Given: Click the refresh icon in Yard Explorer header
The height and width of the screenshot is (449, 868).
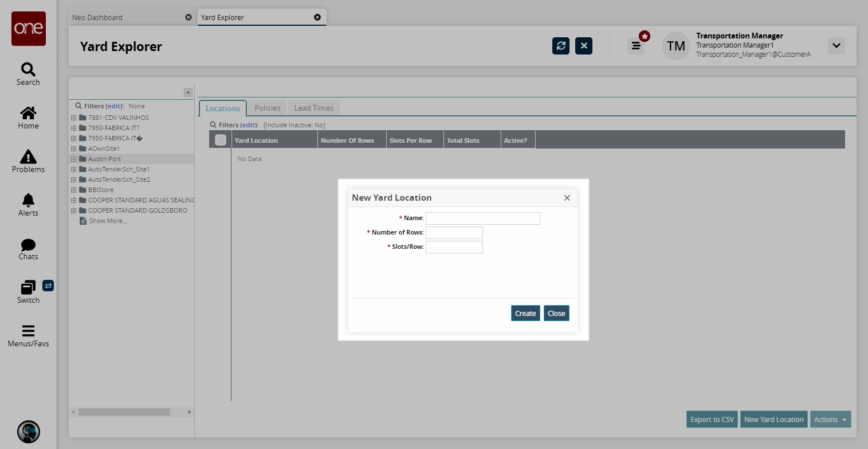Looking at the screenshot, I should [561, 46].
